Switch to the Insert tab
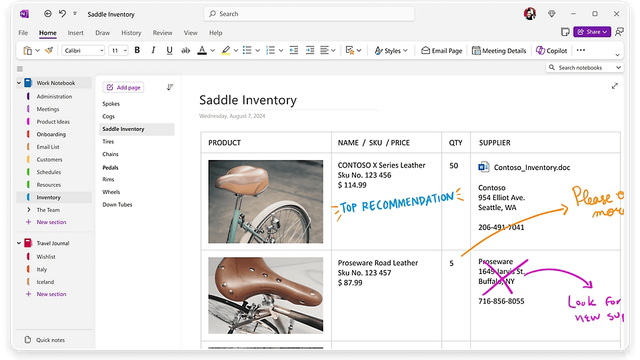This screenshot has height=360, width=640. point(76,33)
